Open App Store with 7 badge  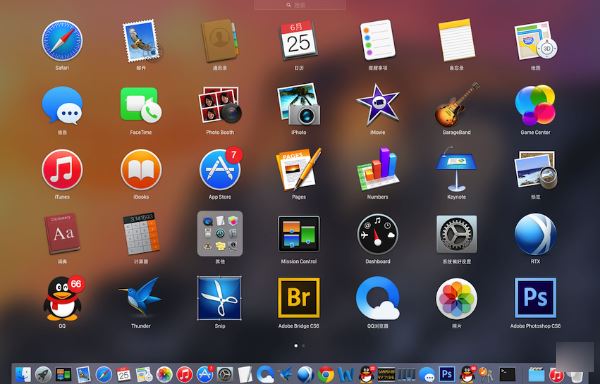[x=220, y=169]
